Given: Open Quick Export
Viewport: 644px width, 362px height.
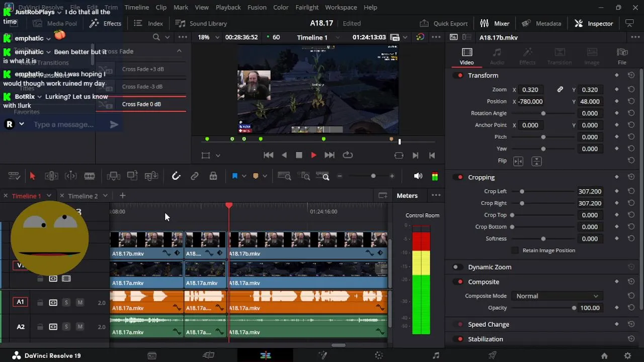Looking at the screenshot, I should (x=443, y=24).
